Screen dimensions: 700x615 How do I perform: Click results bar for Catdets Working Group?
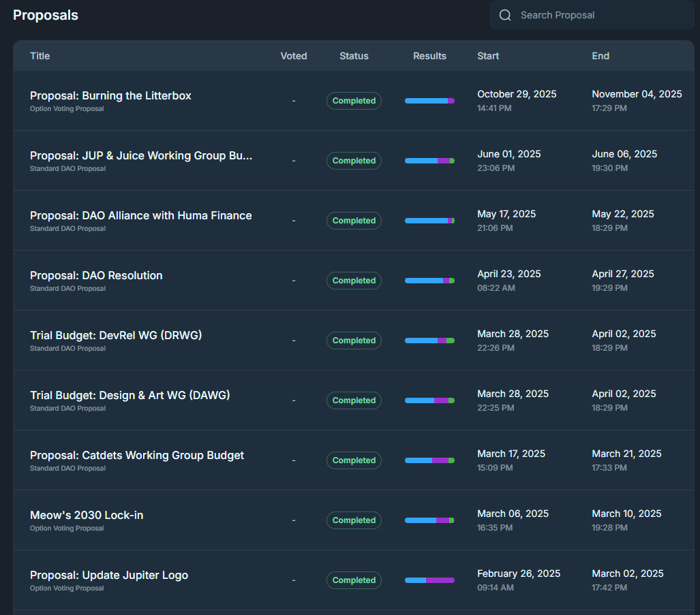[429, 460]
